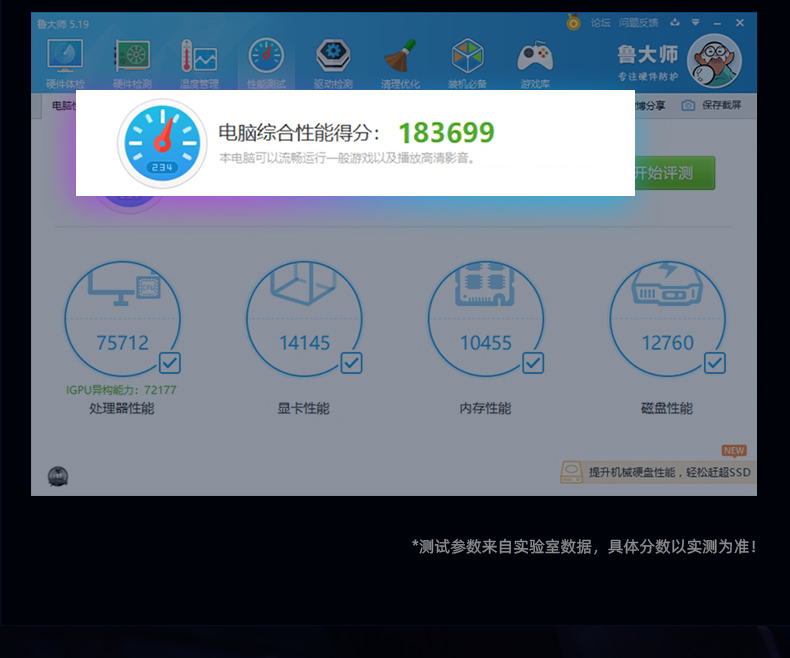This screenshot has width=790, height=658.
Task: Click the processor score circle 75712
Action: 122,318
